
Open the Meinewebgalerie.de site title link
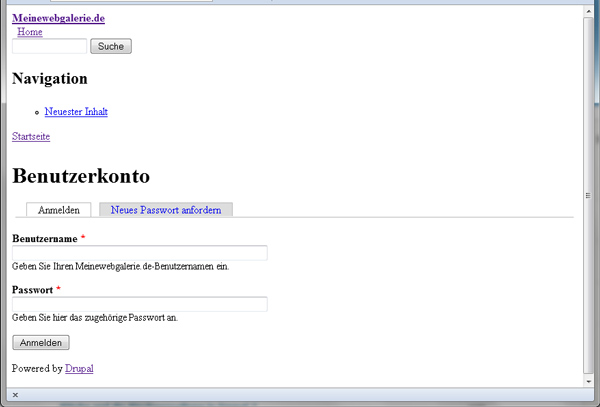click(58, 18)
